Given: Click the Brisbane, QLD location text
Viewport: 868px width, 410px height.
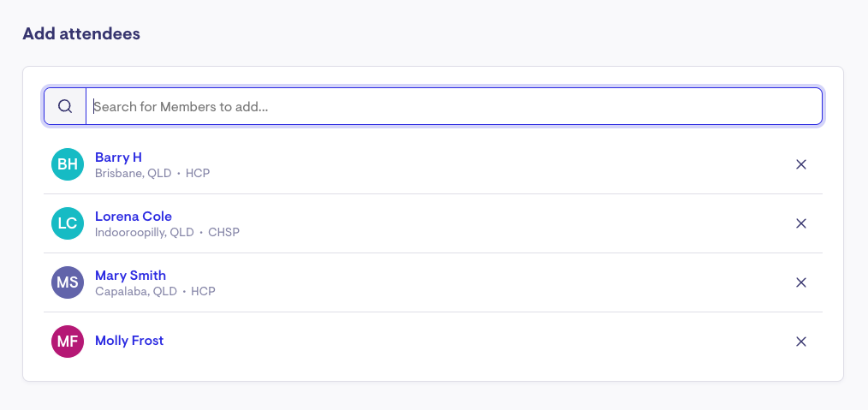Looking at the screenshot, I should click(134, 173).
